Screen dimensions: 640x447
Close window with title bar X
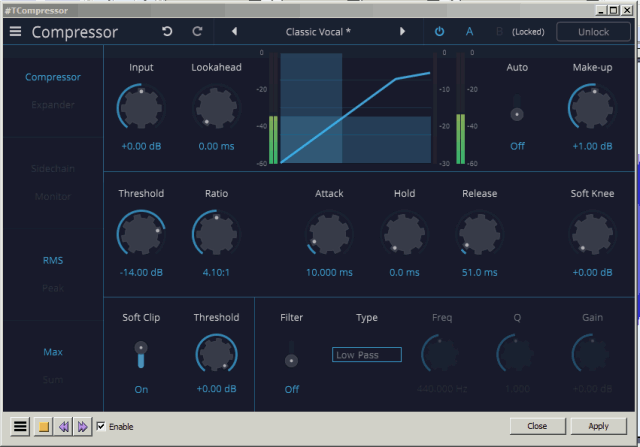[627, 10]
